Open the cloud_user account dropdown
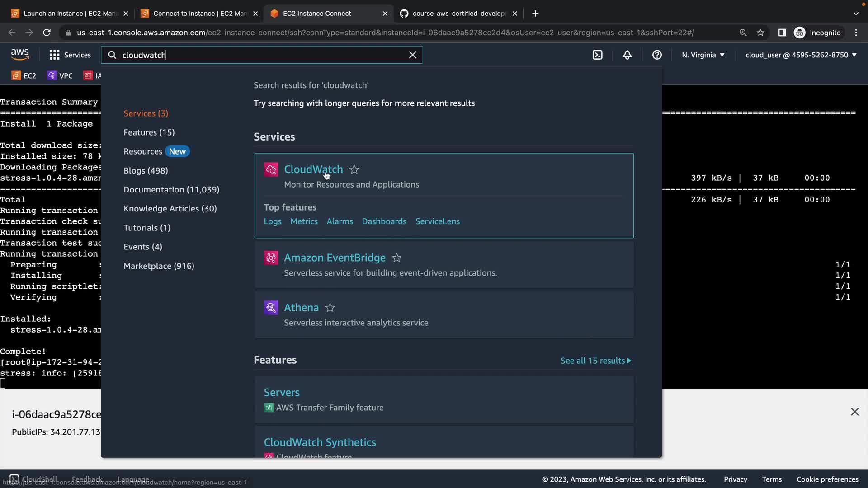This screenshot has width=868, height=488. tap(801, 55)
